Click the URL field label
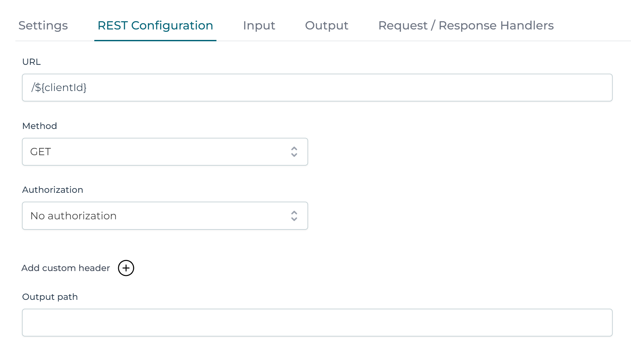 click(x=31, y=62)
